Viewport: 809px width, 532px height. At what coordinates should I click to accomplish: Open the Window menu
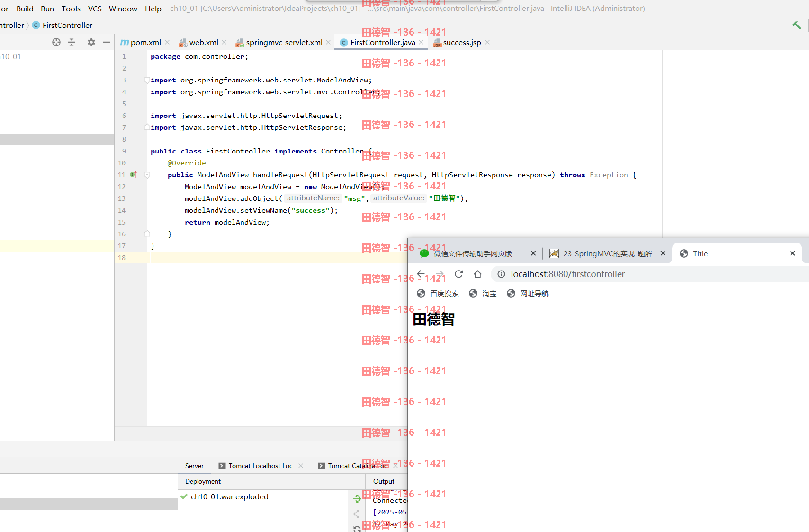pyautogui.click(x=123, y=9)
